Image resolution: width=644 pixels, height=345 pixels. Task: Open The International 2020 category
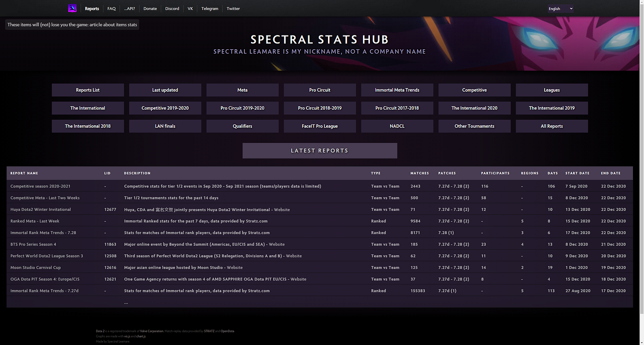point(474,108)
